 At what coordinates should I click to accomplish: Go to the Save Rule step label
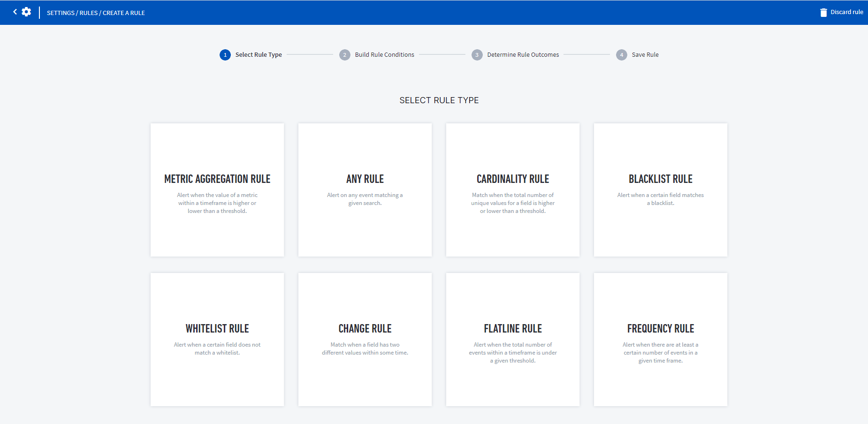645,55
